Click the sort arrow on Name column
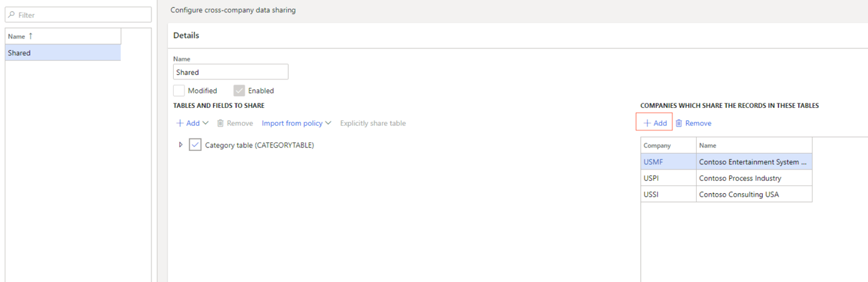 [30, 36]
